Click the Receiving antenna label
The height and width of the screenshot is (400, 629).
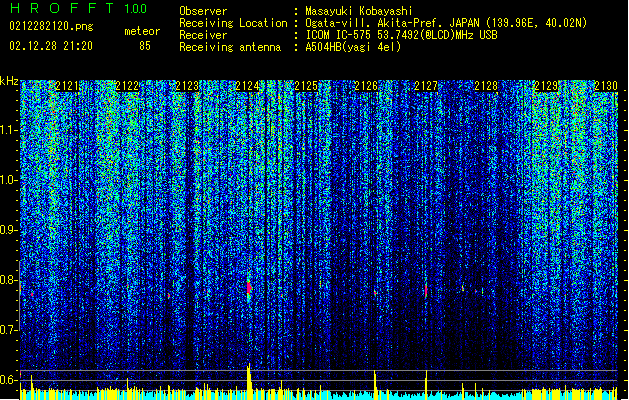point(230,47)
